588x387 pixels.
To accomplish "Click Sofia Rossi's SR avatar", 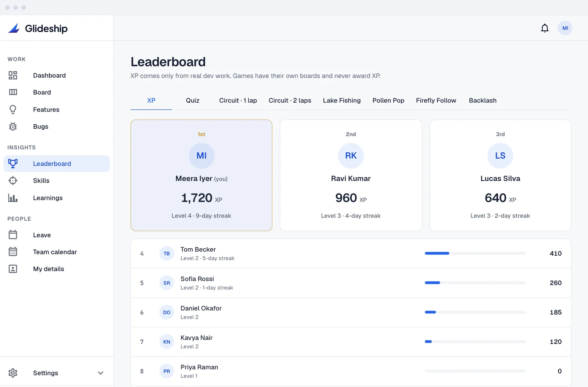I will pyautogui.click(x=166, y=283).
